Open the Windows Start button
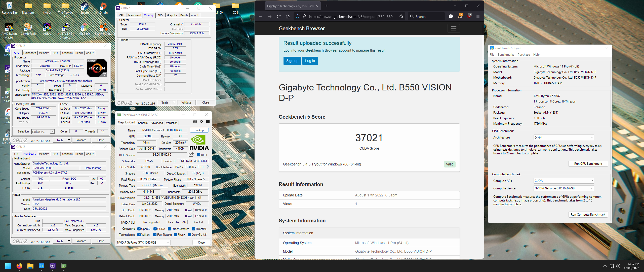Viewport: 644px width, 272px height. point(8,266)
